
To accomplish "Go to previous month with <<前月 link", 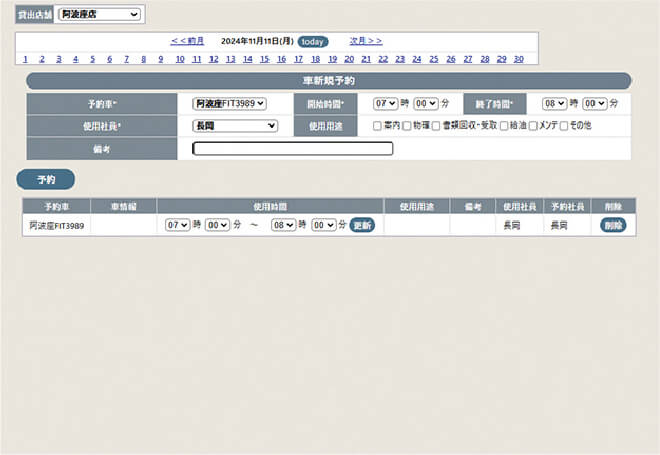I will 187,41.
